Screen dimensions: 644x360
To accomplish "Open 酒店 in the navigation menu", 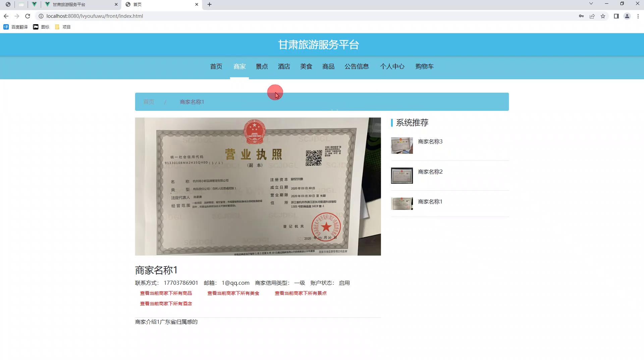I will [284, 66].
